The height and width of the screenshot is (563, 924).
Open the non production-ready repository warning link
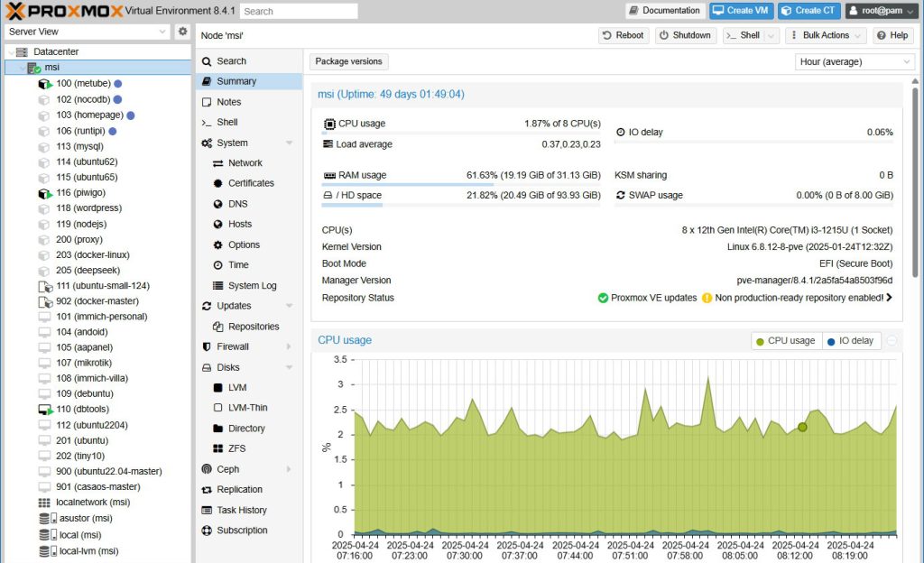coord(799,298)
